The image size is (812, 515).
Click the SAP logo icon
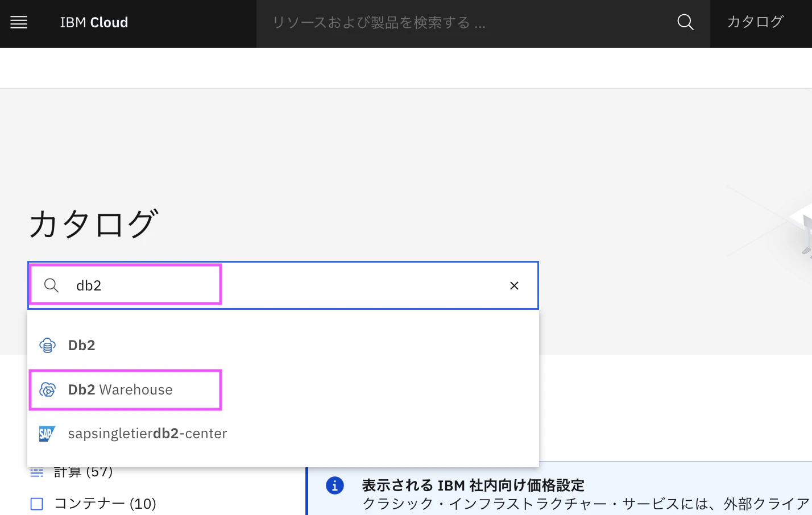coord(47,434)
